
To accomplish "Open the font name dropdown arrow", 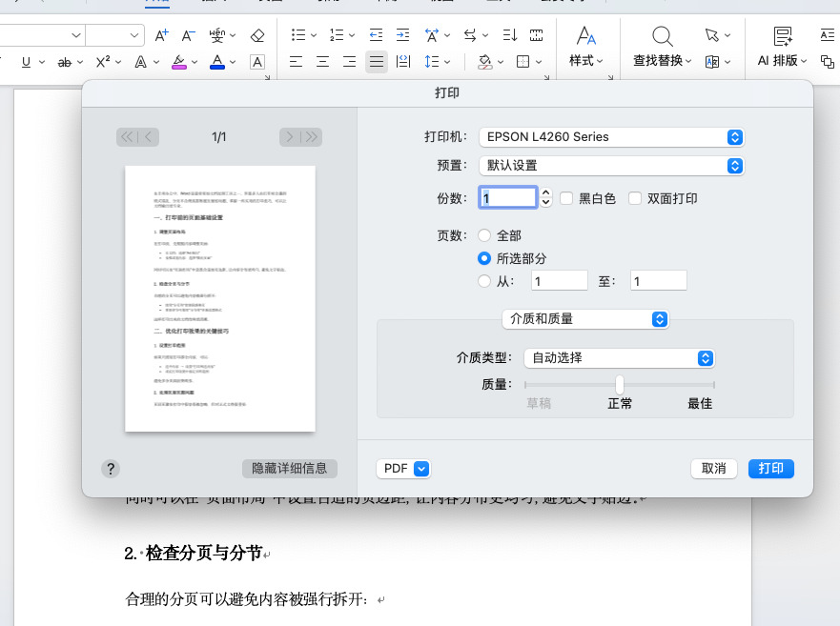I will (76, 35).
